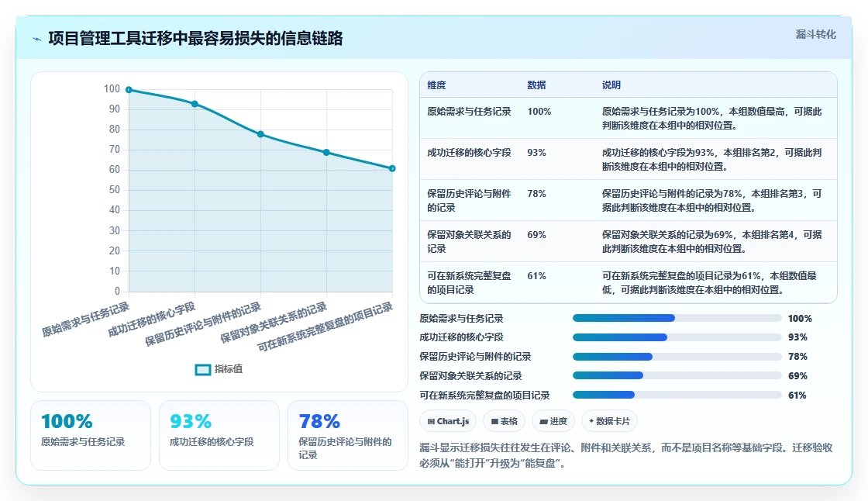Screen dimensions: 868x501
Task: Click the 100% value in the table
Action: tap(539, 112)
